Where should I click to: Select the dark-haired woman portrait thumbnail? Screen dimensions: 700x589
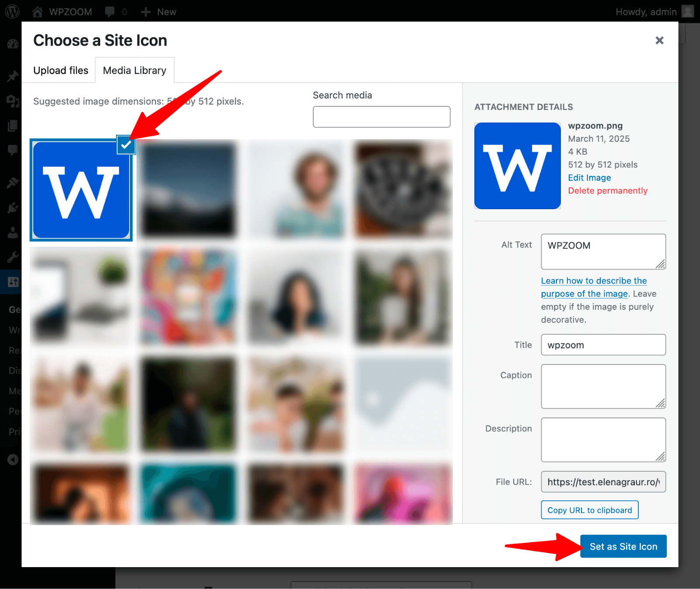click(x=296, y=297)
